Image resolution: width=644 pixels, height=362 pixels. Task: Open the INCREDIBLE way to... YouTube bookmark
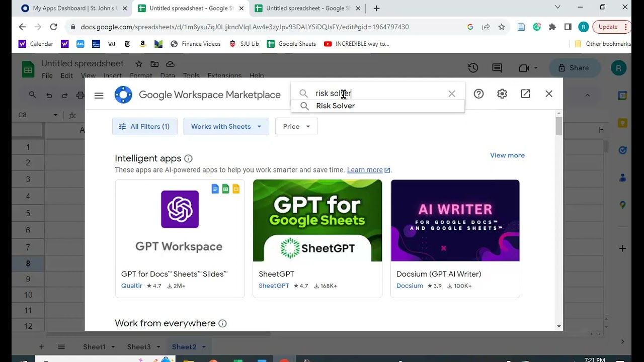[357, 44]
